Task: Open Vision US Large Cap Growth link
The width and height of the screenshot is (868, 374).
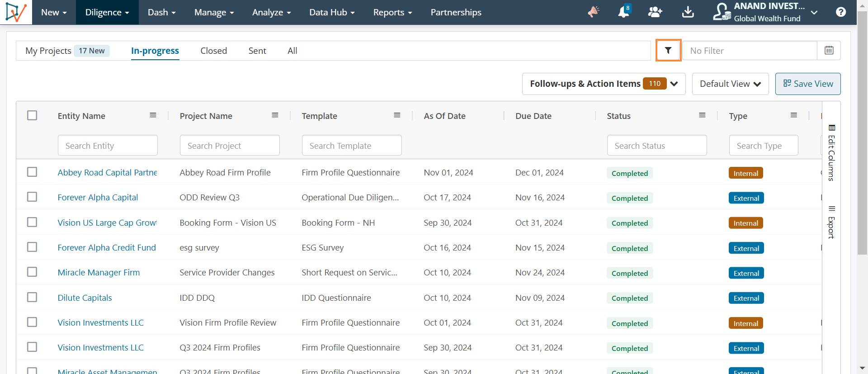Action: tap(108, 223)
